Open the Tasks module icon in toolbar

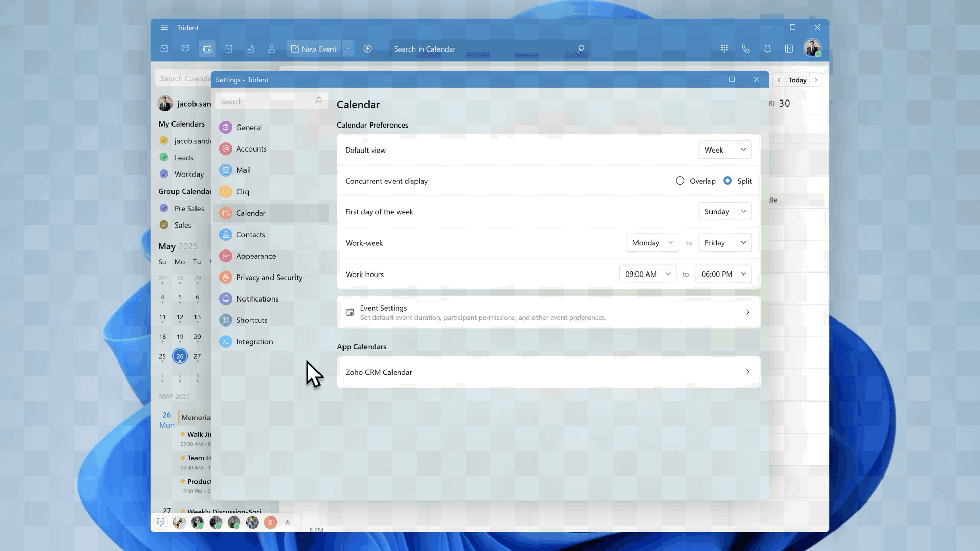pyautogui.click(x=229, y=49)
